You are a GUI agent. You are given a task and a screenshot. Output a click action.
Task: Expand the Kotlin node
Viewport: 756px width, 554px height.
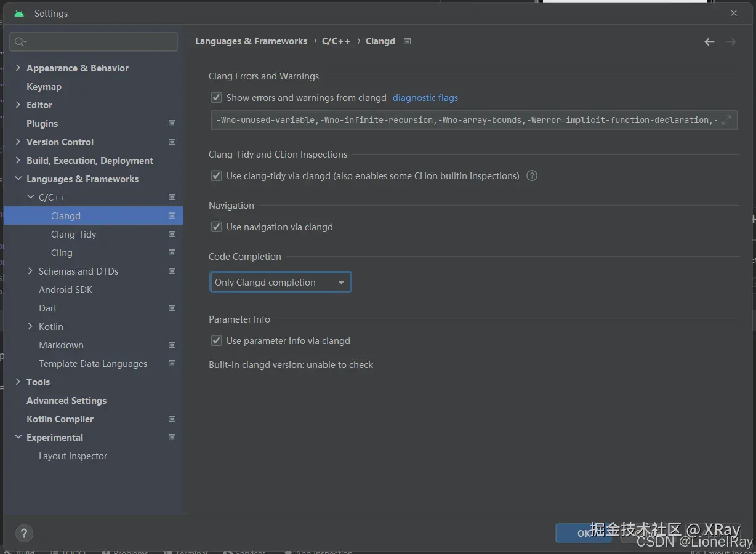point(30,326)
